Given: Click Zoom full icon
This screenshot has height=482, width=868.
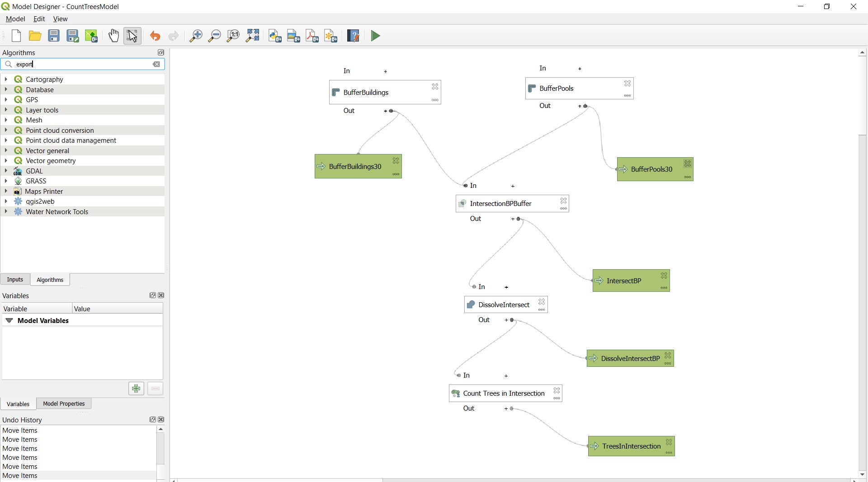Looking at the screenshot, I should point(252,36).
